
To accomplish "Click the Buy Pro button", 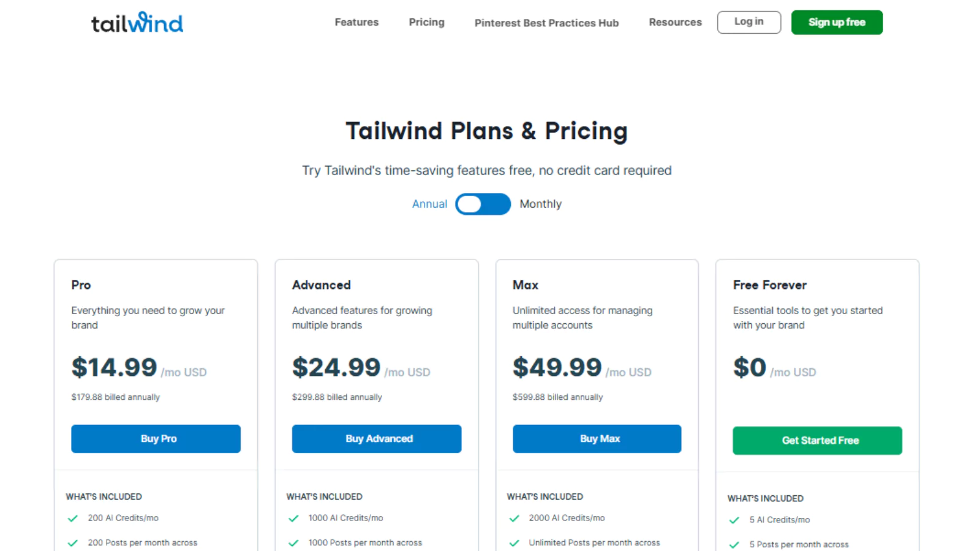I will tap(156, 439).
